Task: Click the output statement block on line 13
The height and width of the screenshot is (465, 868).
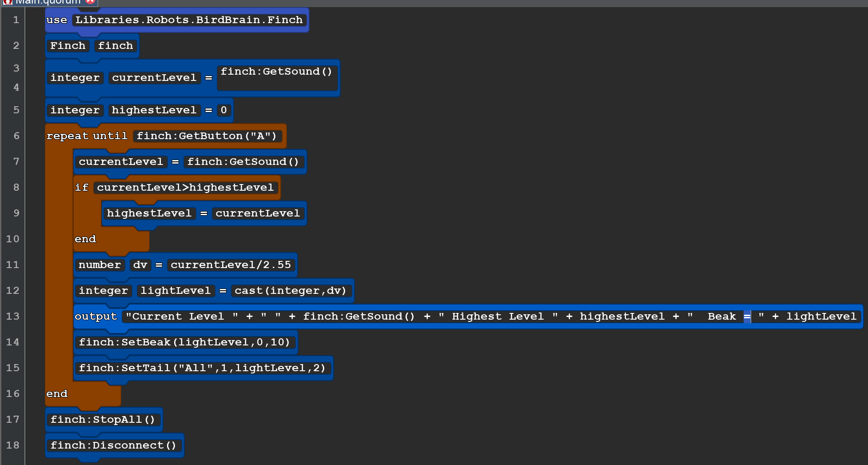Action: click(96, 316)
